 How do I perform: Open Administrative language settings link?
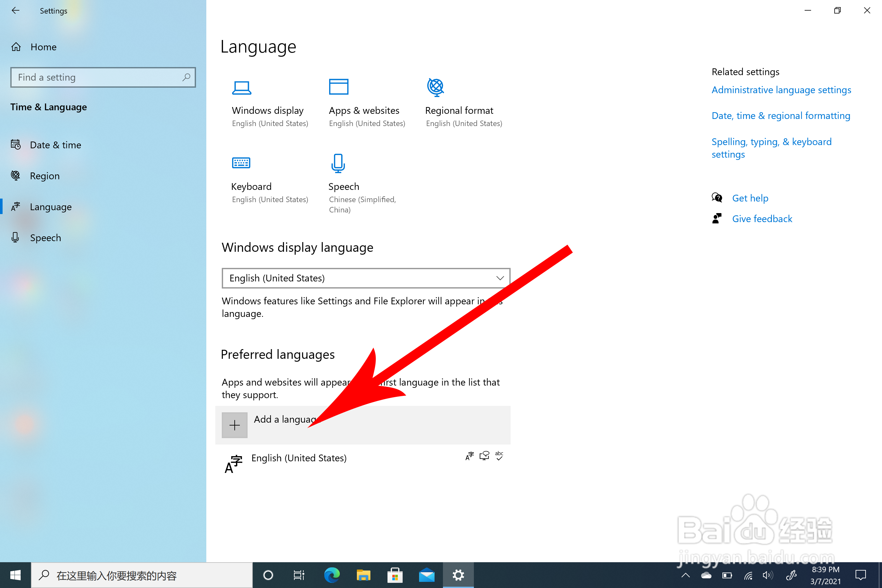[781, 90]
